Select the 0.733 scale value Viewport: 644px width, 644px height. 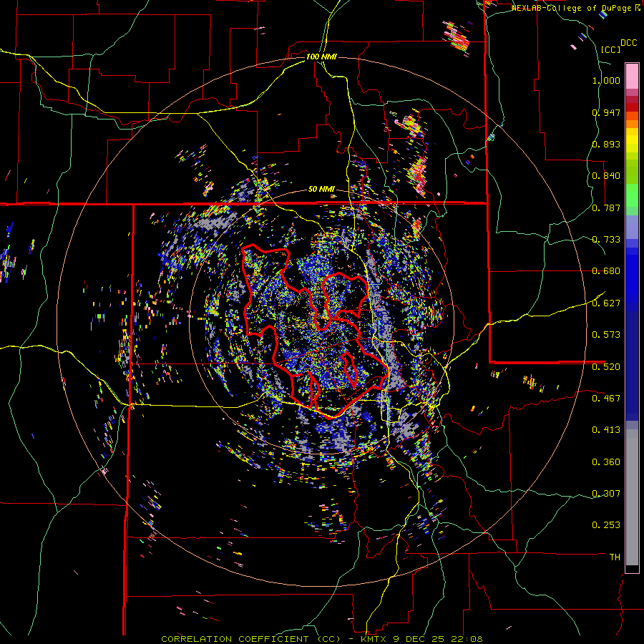pos(606,240)
